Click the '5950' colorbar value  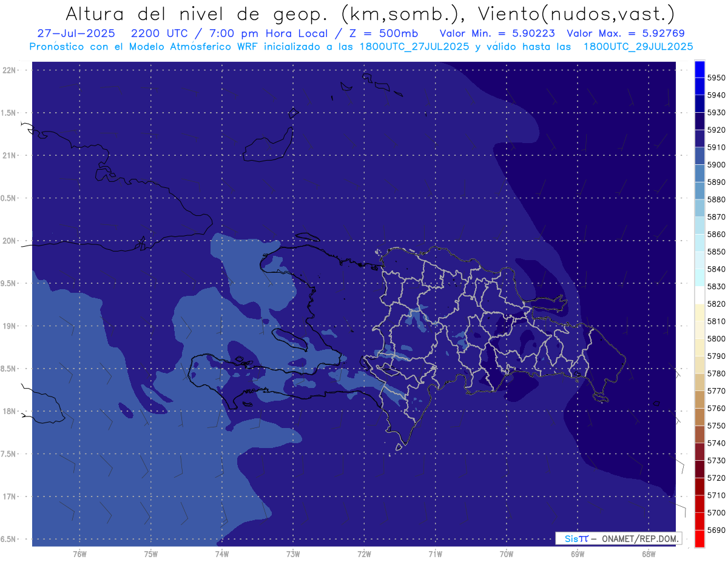[x=716, y=78]
